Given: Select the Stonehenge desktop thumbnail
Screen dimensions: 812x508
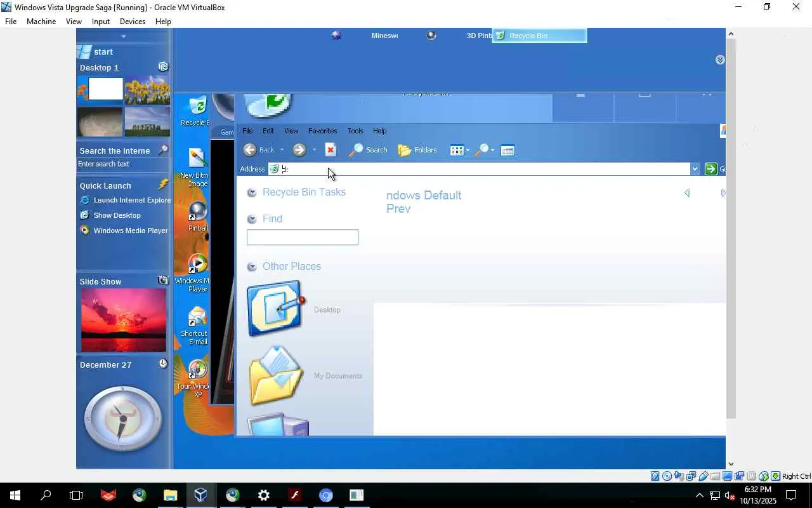Looking at the screenshot, I should (x=147, y=122).
